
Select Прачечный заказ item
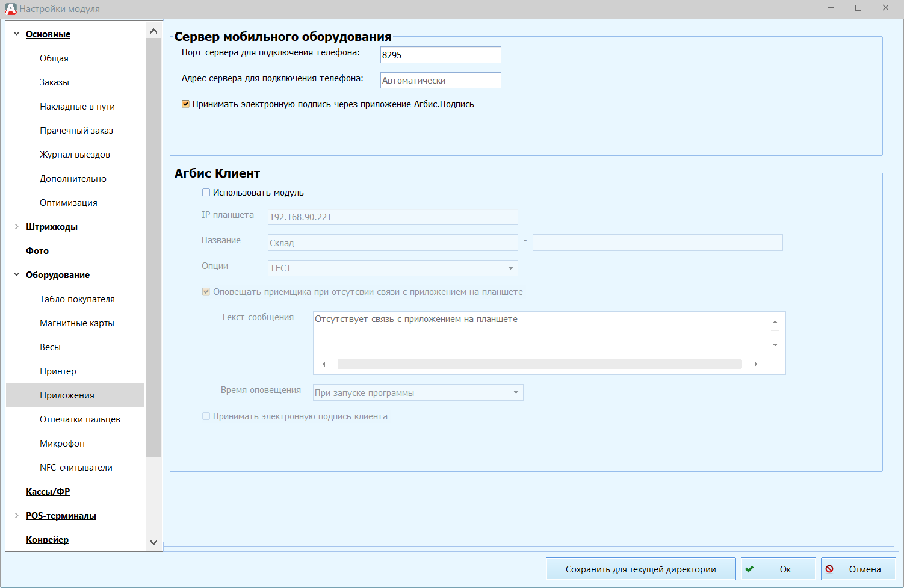click(76, 131)
